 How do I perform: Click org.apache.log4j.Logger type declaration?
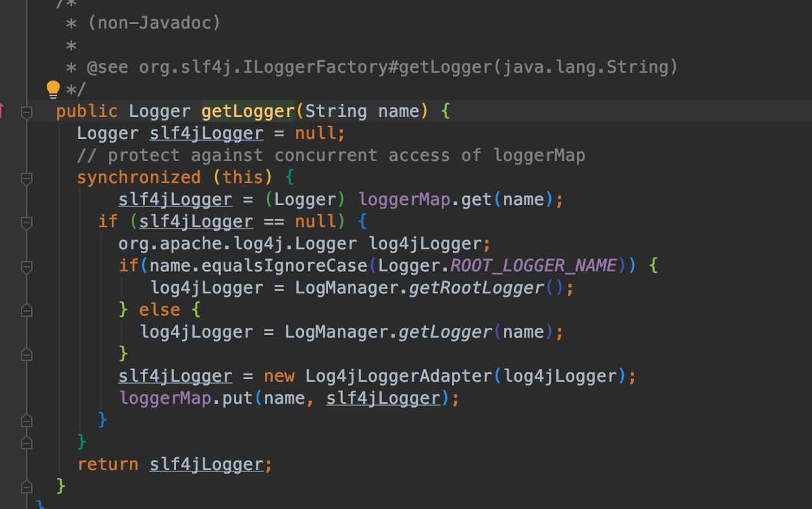pyautogui.click(x=238, y=243)
